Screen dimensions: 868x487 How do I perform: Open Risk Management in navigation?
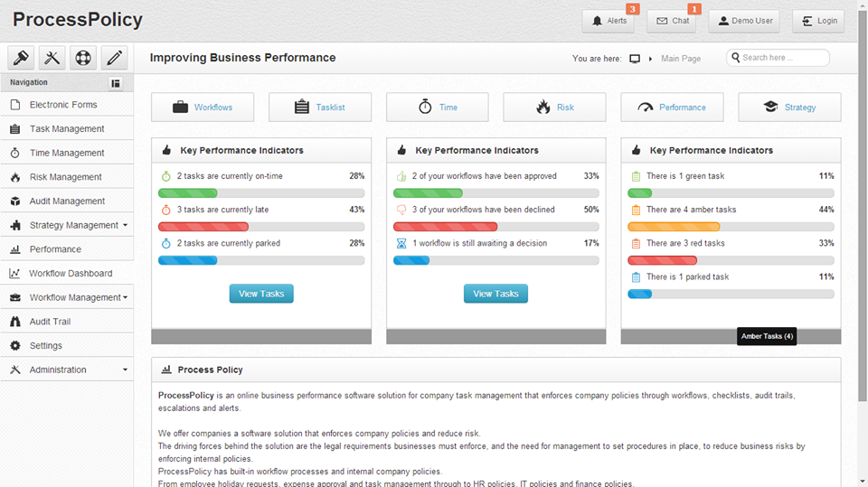(67, 177)
